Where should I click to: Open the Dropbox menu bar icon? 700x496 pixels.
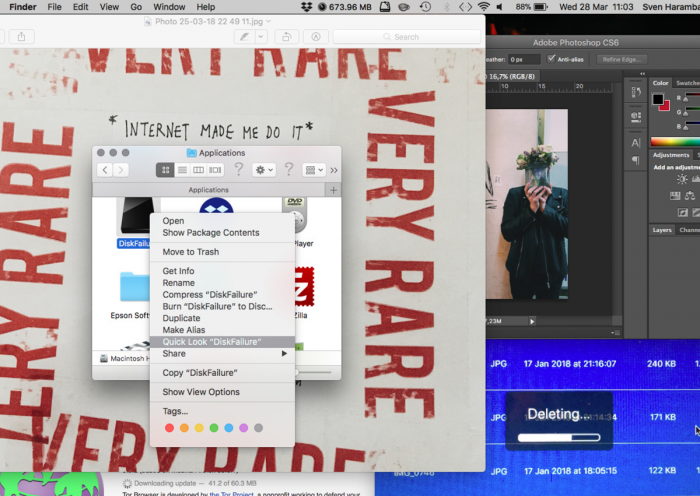[x=306, y=7]
